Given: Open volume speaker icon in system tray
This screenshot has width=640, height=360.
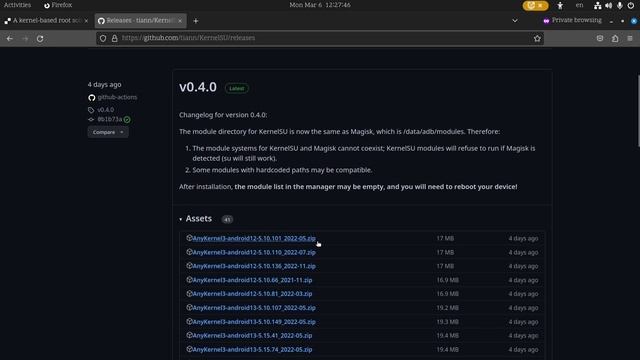Looking at the screenshot, I should (x=609, y=5).
